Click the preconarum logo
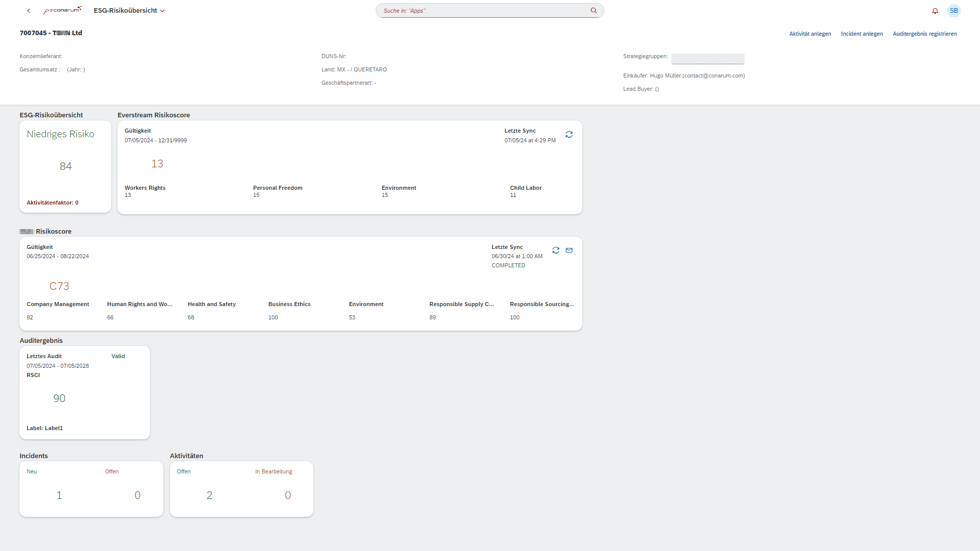This screenshot has height=551, width=980. [x=62, y=10]
